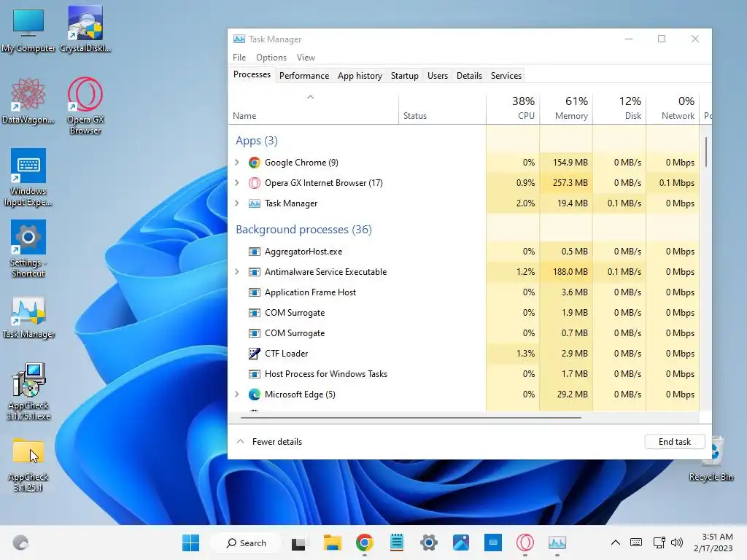Select Host Process for Windows Tasks

coord(463,374)
